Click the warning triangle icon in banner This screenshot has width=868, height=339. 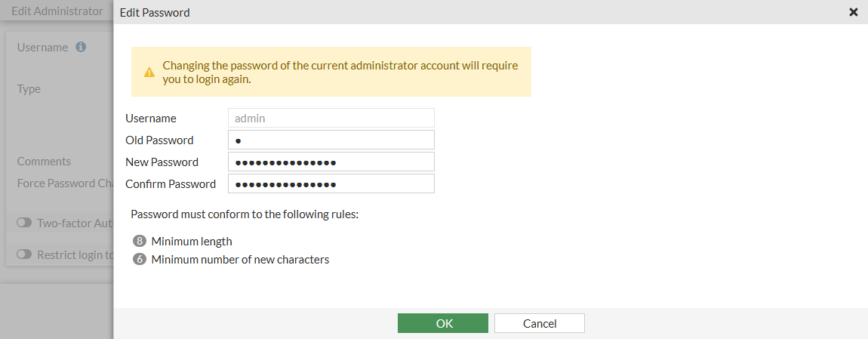[149, 72]
